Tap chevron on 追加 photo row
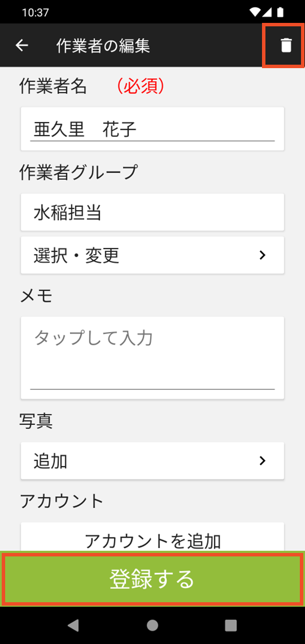The height and width of the screenshot is (644, 305). click(262, 461)
